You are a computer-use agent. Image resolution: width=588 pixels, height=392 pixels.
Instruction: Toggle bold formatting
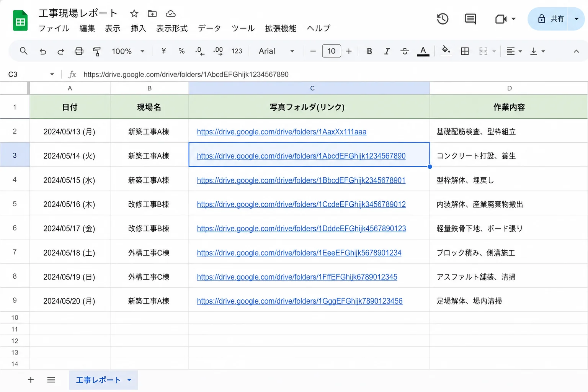click(369, 51)
